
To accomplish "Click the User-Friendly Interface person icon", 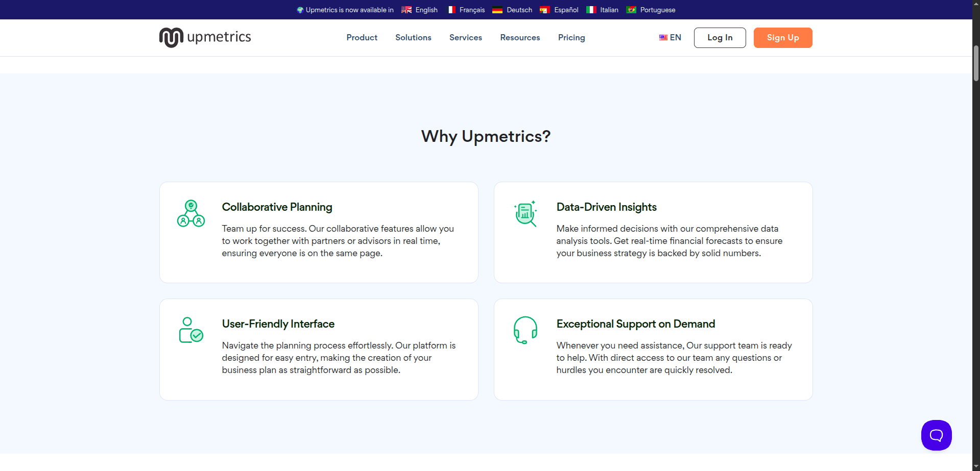I will [191, 330].
